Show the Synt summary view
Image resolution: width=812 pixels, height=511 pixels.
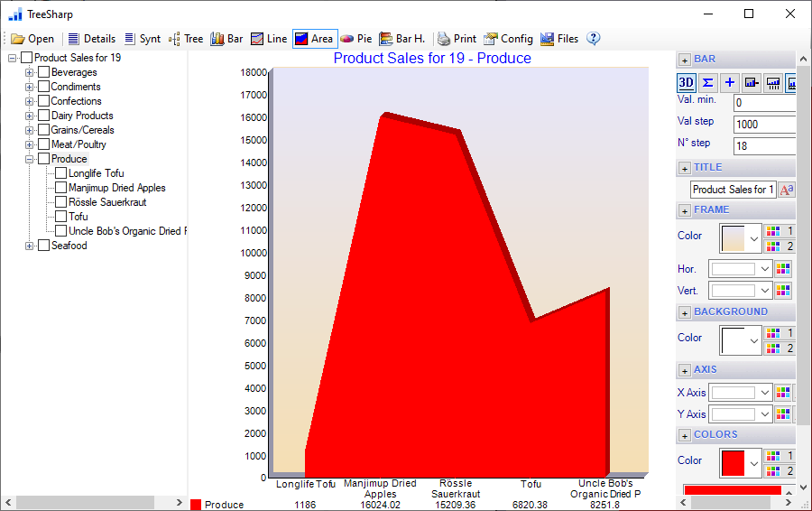coord(143,39)
